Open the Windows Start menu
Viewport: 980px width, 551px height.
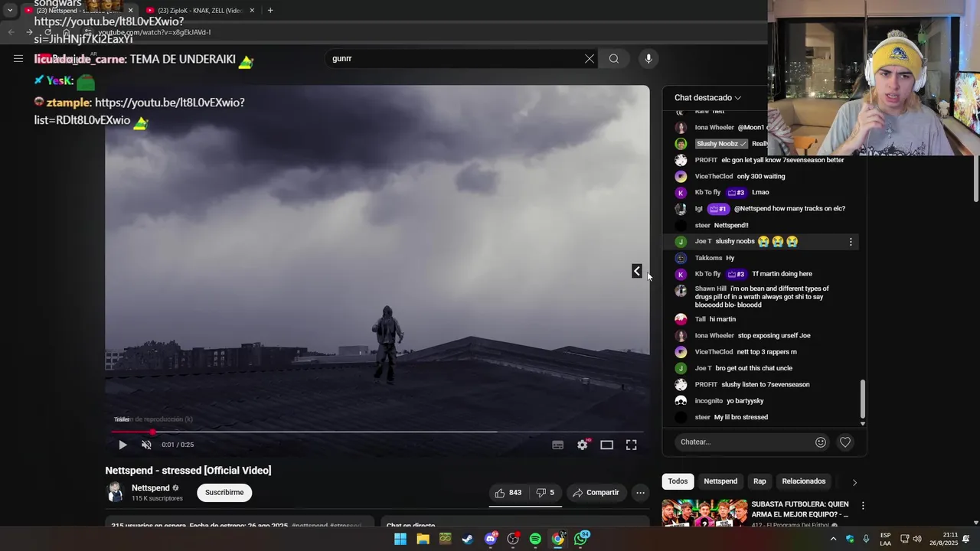(400, 539)
